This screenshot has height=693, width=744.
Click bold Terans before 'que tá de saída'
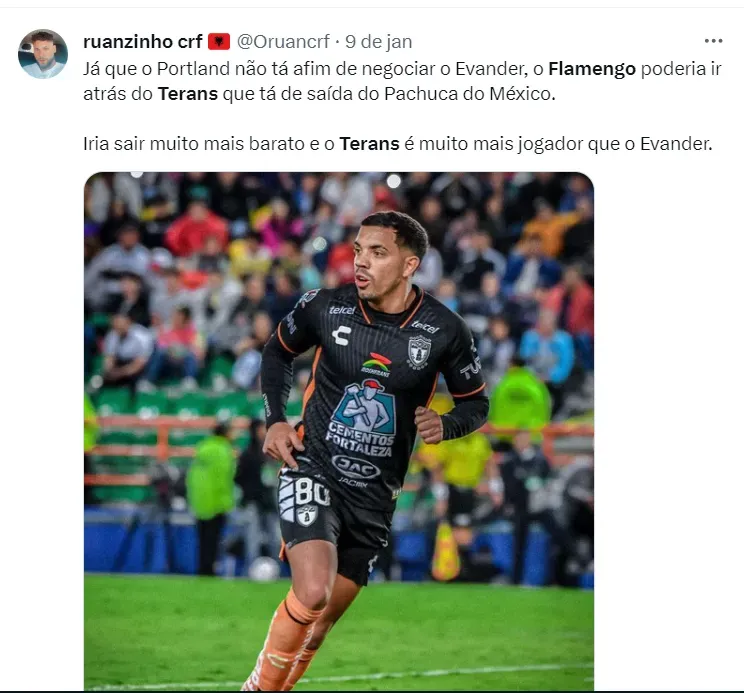187,94
